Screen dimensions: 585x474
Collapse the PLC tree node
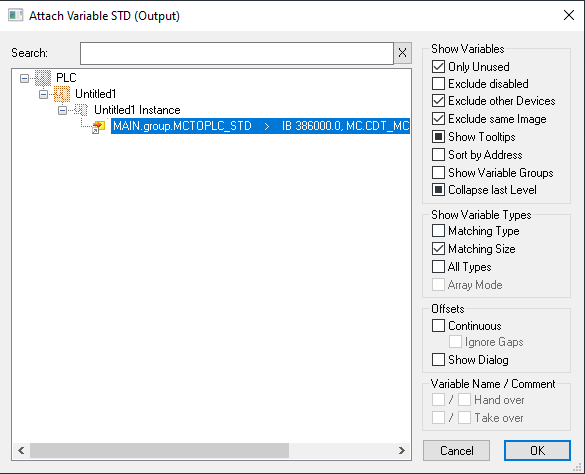[25, 78]
